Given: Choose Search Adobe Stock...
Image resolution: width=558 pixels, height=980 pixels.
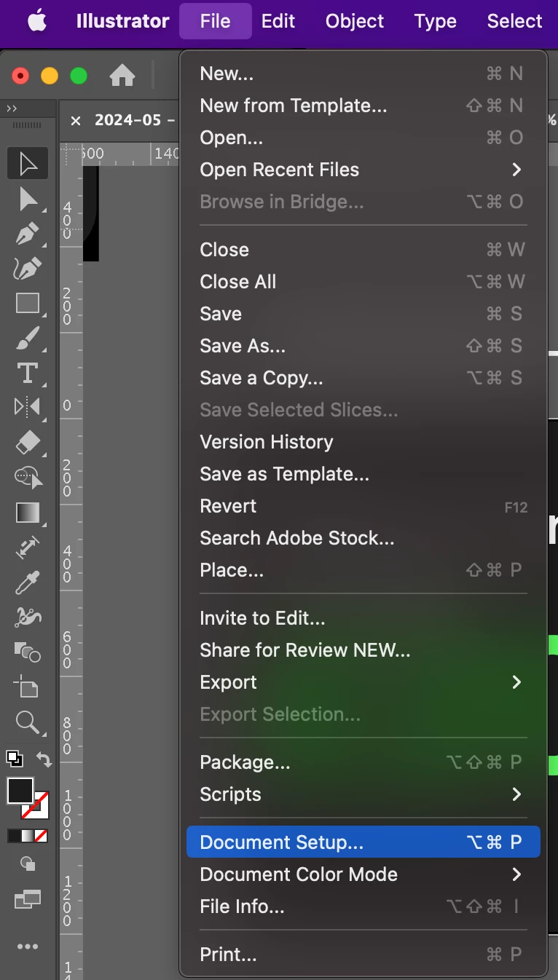Looking at the screenshot, I should coord(363,538).
